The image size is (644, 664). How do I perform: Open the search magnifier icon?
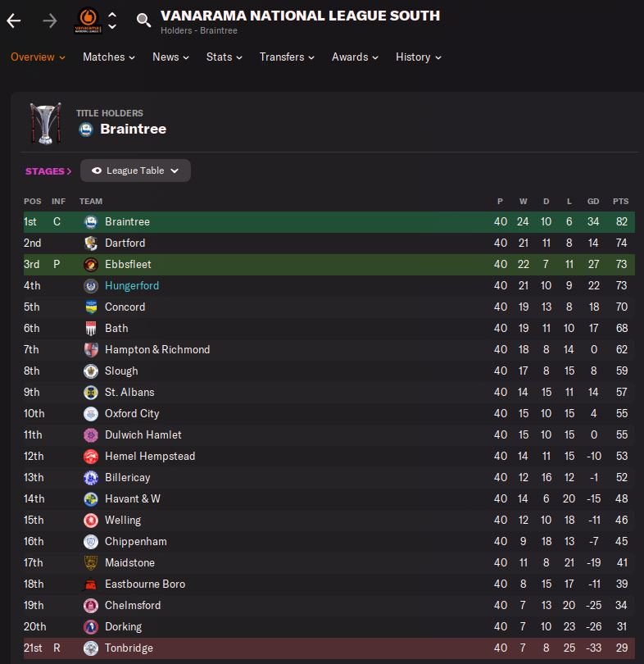pos(143,20)
